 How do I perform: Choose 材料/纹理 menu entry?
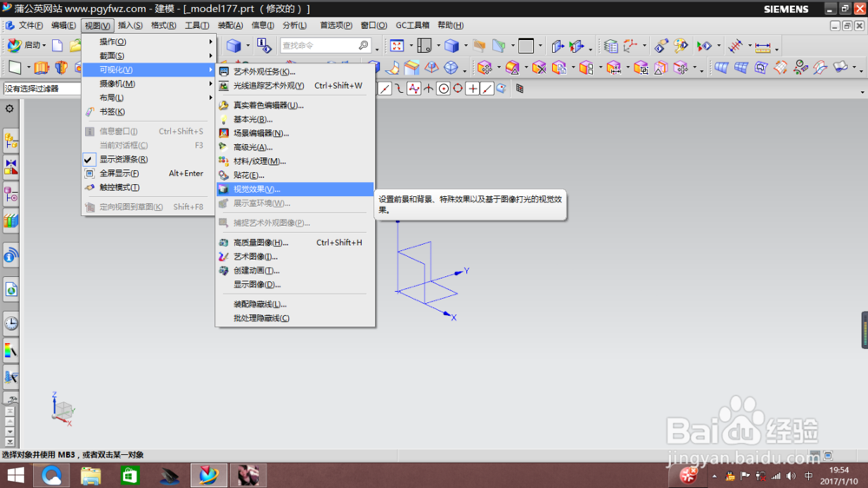click(x=295, y=162)
